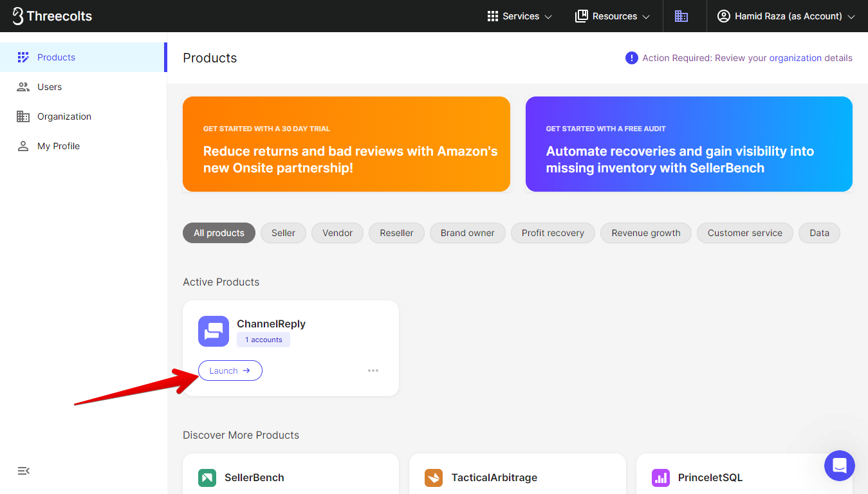
Task: Expand the Resources dropdown menu
Action: 613,16
